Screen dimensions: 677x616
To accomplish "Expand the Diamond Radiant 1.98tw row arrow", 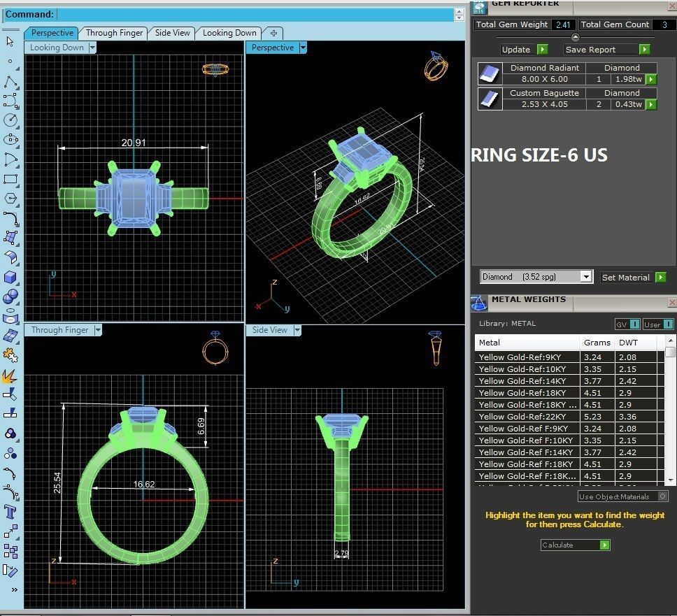I will [651, 79].
